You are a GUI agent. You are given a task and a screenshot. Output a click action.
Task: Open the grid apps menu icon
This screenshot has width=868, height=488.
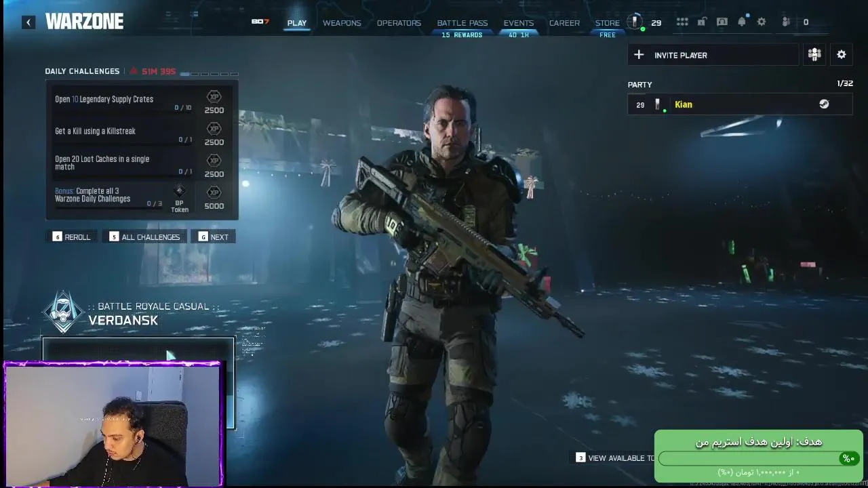pyautogui.click(x=682, y=22)
